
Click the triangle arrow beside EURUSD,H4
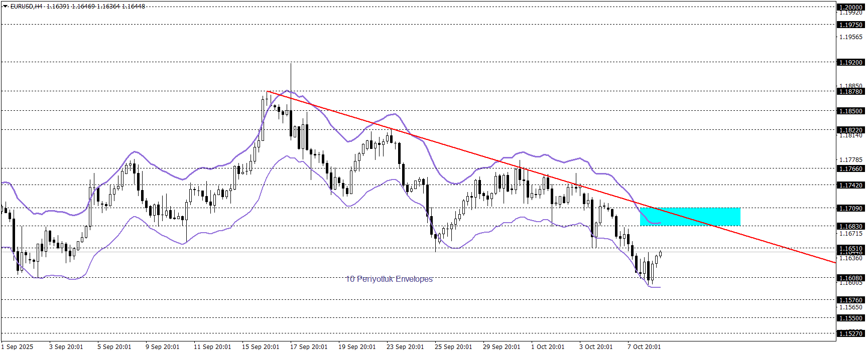[6, 7]
